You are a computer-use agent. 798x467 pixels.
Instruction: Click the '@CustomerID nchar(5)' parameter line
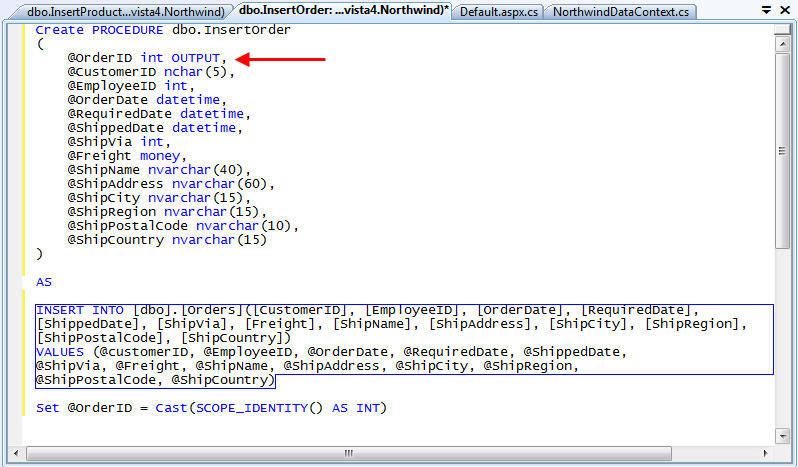(151, 72)
